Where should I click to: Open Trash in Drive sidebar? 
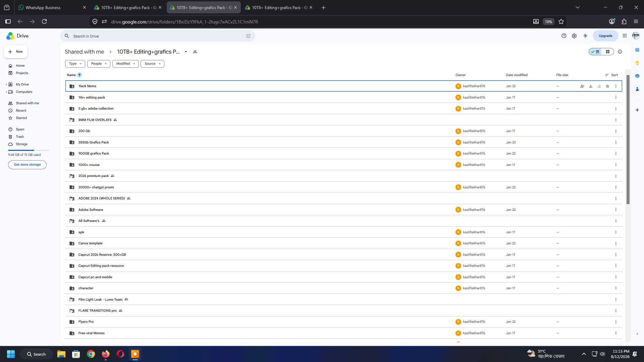tap(20, 137)
